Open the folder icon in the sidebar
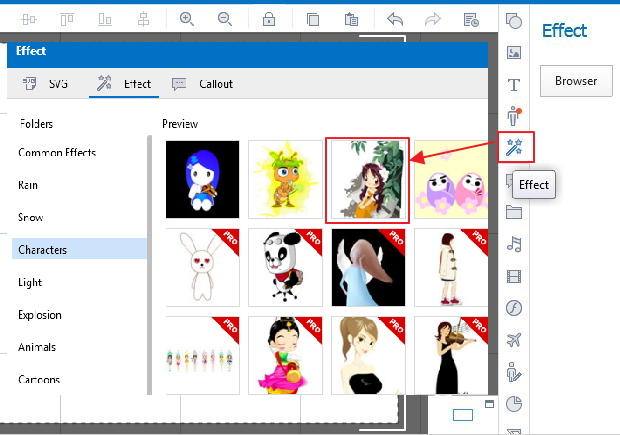The image size is (620, 435). click(514, 212)
